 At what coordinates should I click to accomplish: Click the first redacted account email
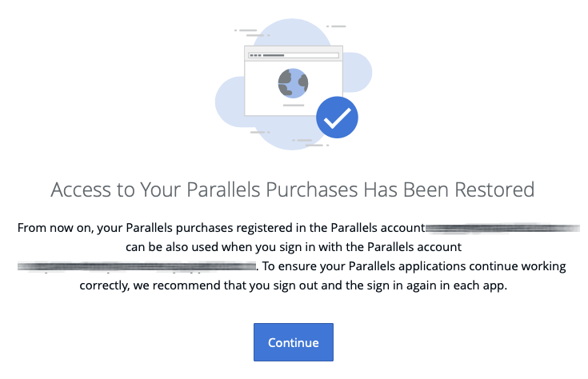click(x=502, y=229)
